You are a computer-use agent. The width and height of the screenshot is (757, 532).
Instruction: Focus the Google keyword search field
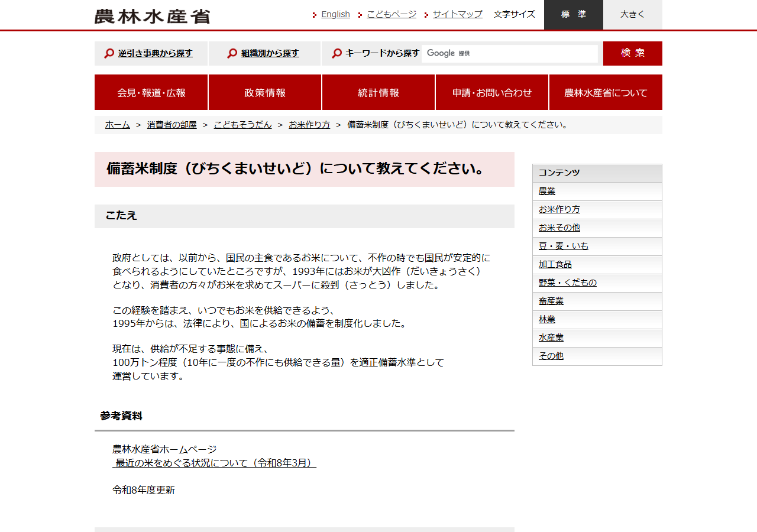510,53
